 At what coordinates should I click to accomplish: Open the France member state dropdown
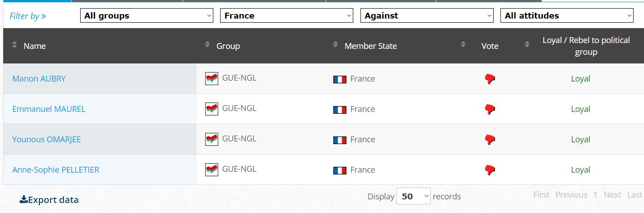tap(287, 16)
